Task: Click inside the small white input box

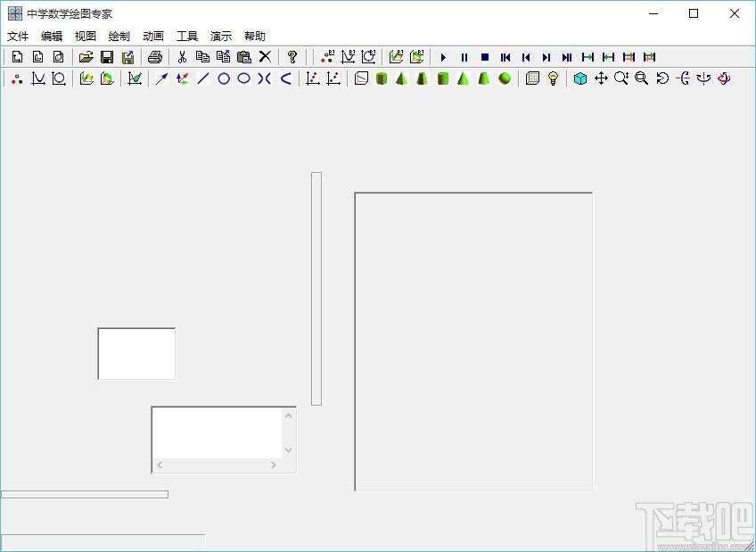Action: [x=136, y=353]
